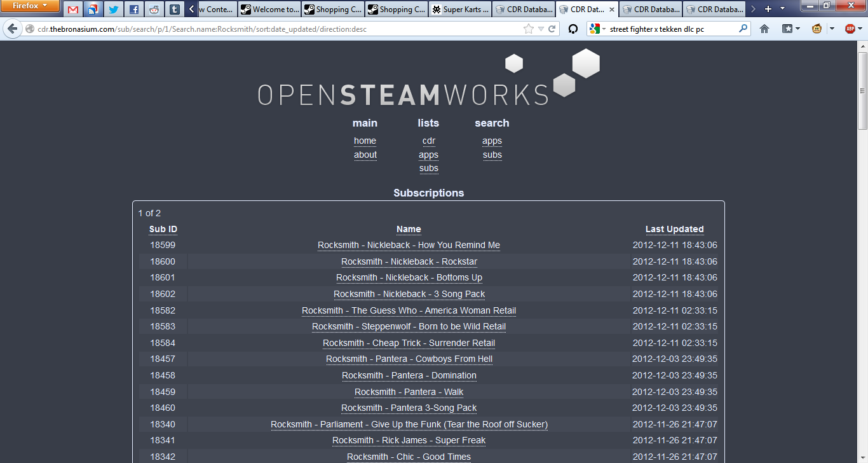The image size is (868, 463).
Task: Switch to the Welcome to... Steam tab
Action: point(269,10)
